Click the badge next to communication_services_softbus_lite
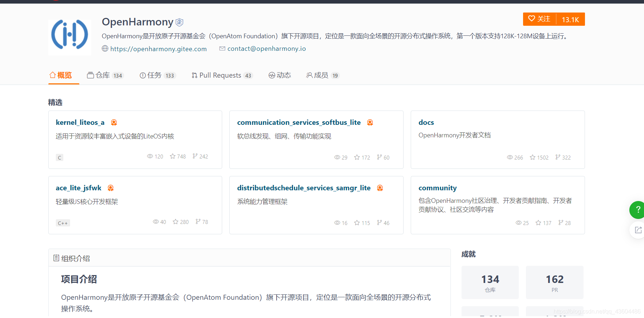 (x=370, y=122)
